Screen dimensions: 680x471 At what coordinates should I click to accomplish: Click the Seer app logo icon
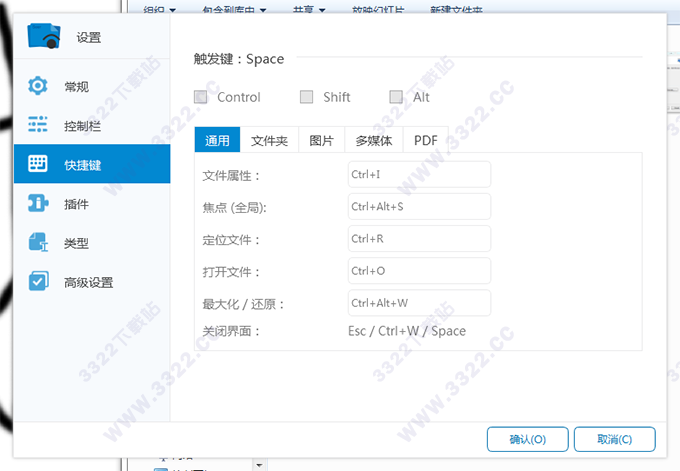[44, 36]
